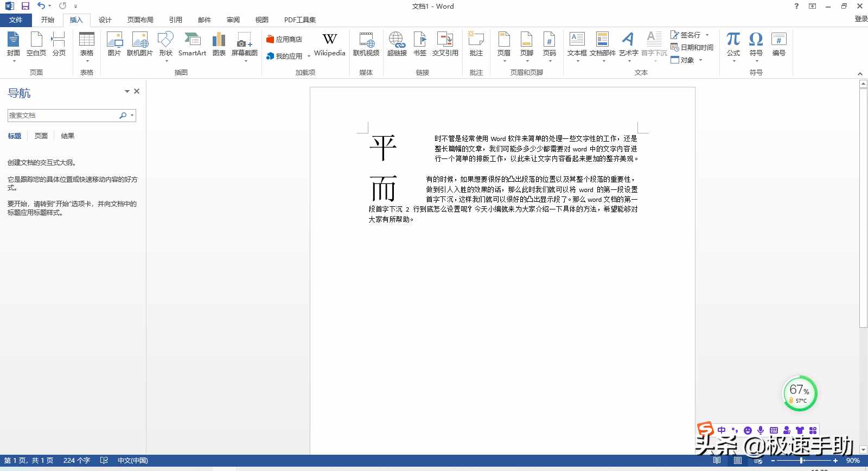Open the Header (页眉) options

504,46
